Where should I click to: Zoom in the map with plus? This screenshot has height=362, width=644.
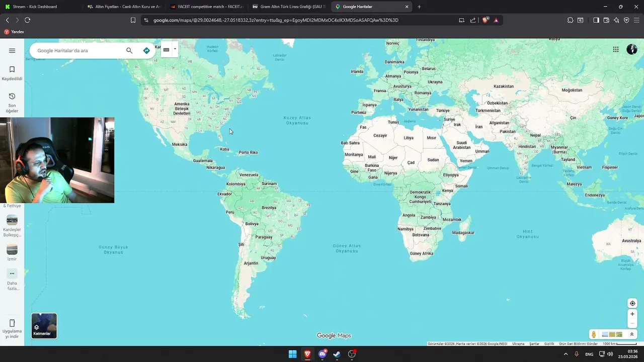pyautogui.click(x=632, y=314)
